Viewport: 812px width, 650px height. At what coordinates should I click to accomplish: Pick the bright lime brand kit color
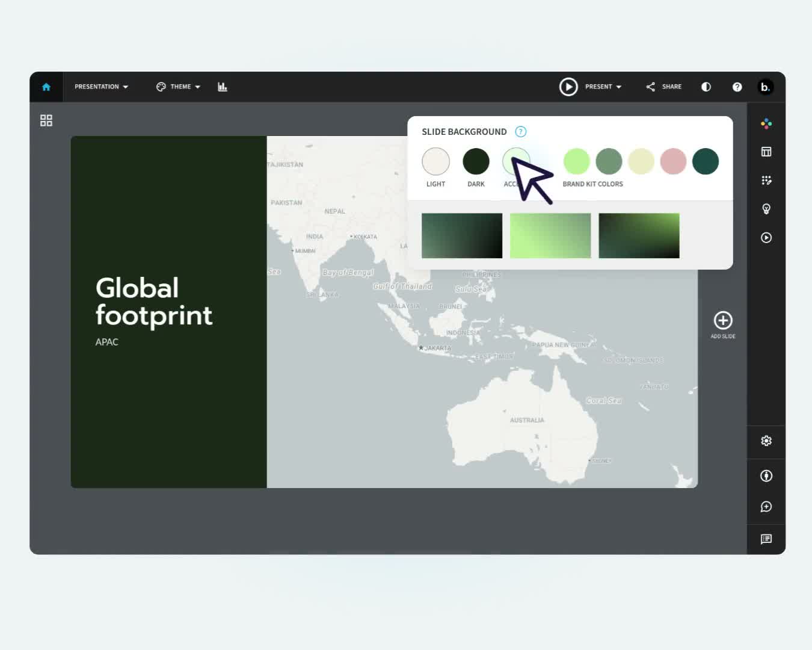576,161
